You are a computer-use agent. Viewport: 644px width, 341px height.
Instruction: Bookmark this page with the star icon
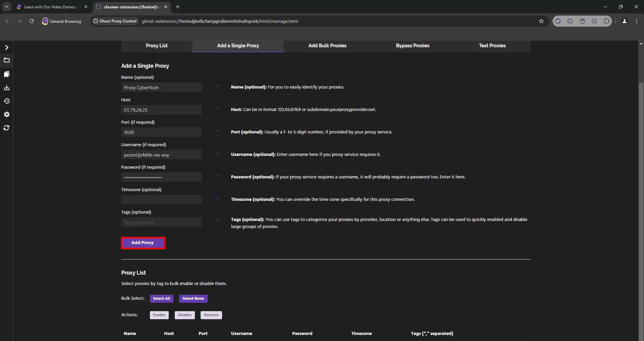[x=541, y=21]
